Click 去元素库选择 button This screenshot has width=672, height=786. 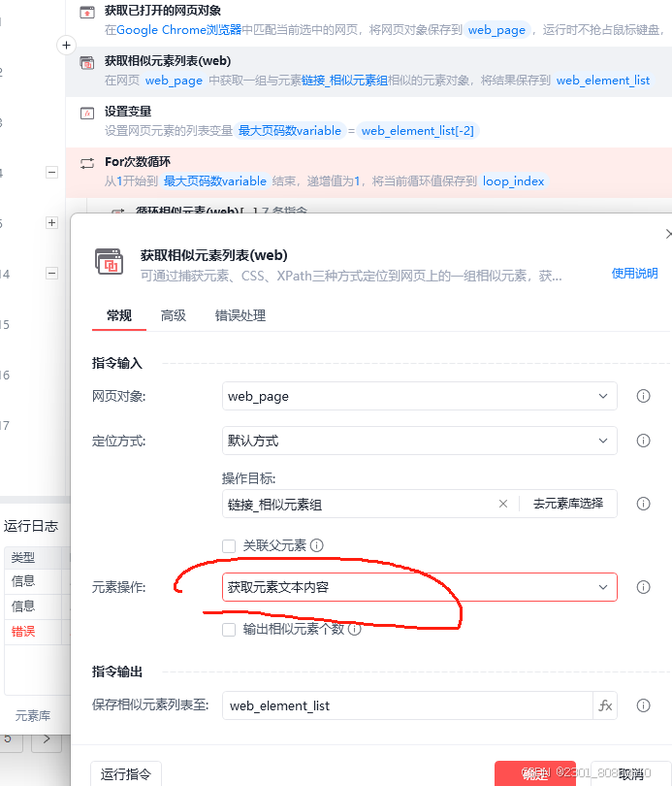[x=568, y=504]
